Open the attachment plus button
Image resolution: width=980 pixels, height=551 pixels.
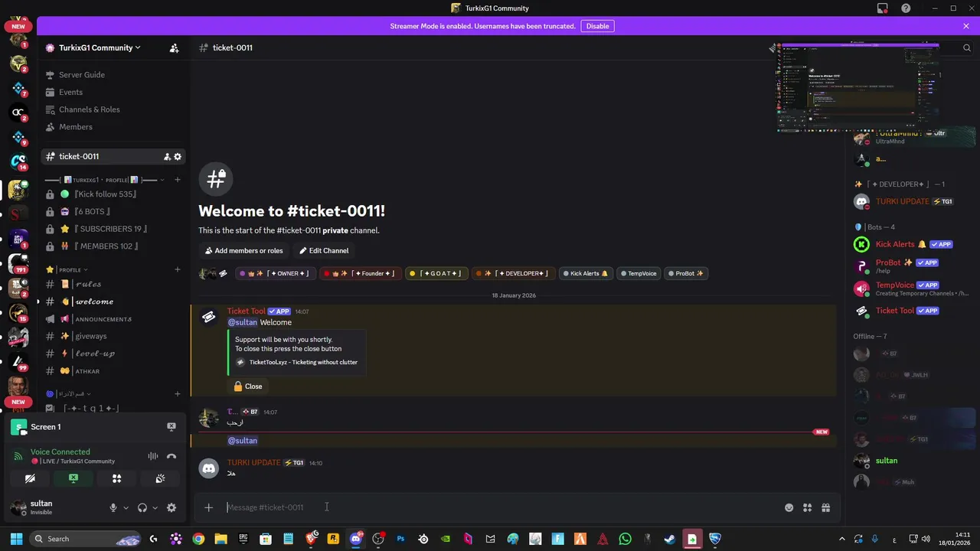[x=208, y=507]
